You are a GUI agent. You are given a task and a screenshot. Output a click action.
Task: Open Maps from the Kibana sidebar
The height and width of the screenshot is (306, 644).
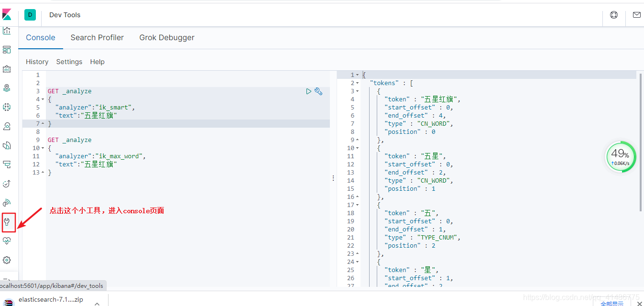tap(7, 88)
